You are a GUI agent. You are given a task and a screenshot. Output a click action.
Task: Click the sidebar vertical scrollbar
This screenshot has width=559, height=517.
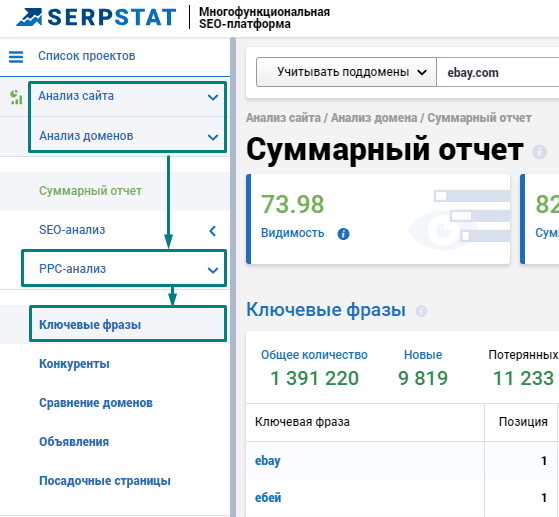coord(233,277)
